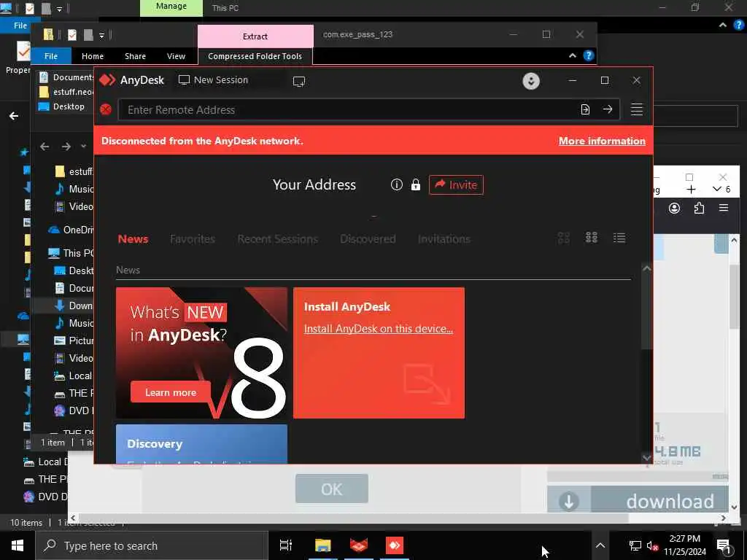Open the View ribbon tab in the archive window
This screenshot has height=560, width=747.
pyautogui.click(x=176, y=56)
